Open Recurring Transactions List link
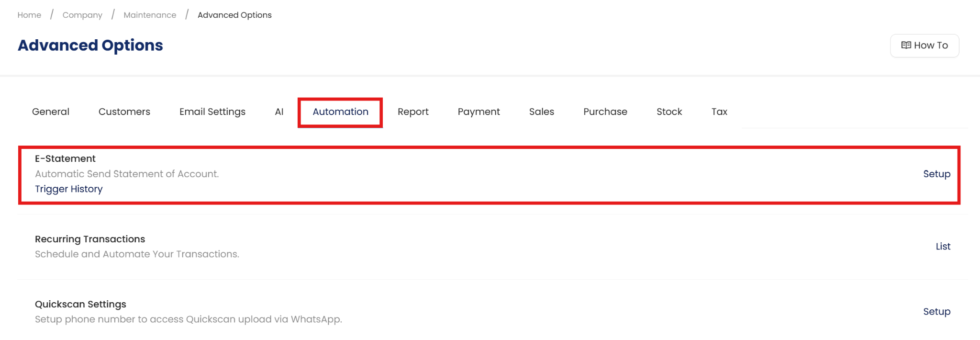Viewport: 980px width, 340px height. (x=943, y=246)
